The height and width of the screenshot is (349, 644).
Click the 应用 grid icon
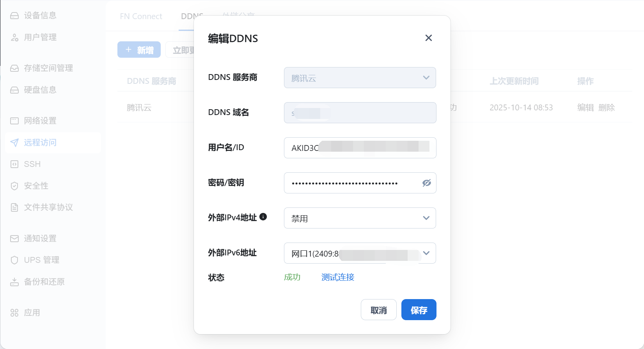coord(14,313)
